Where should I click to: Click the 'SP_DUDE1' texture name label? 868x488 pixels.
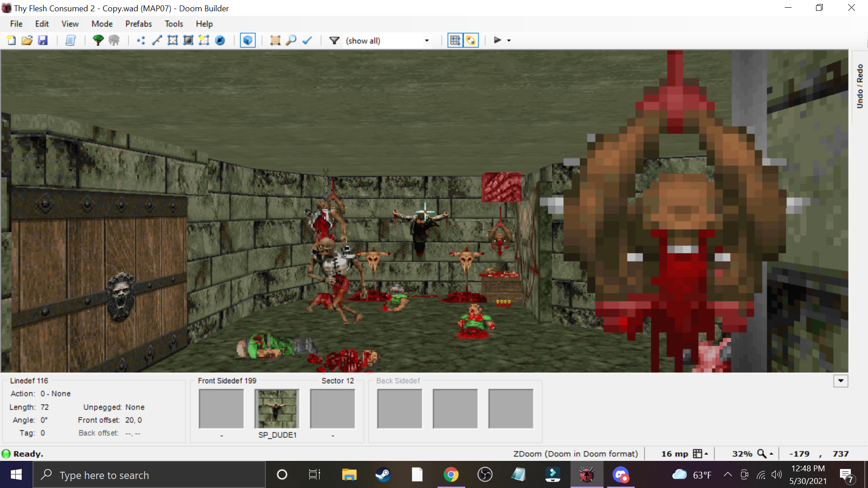277,435
